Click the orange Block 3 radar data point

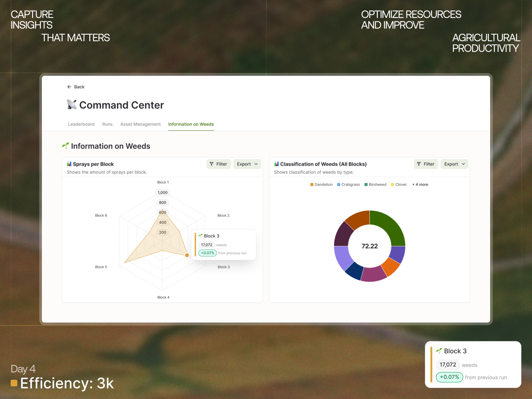tap(187, 255)
